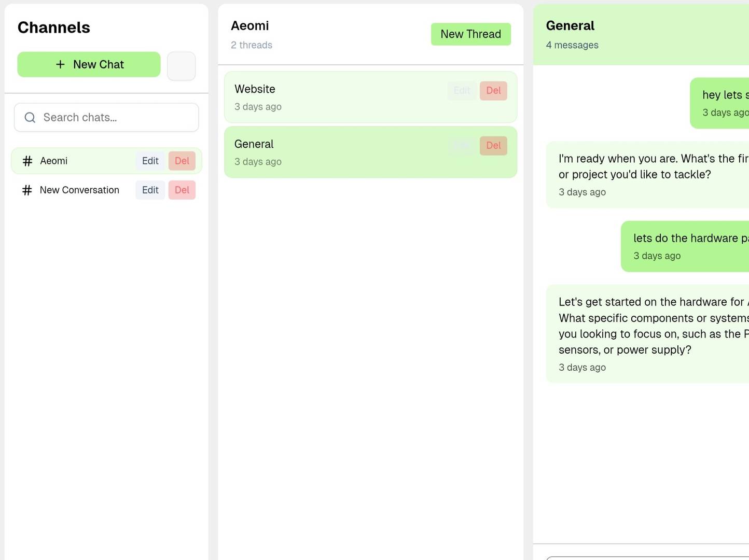Edit the General thread
This screenshot has width=749, height=560.
462,146
